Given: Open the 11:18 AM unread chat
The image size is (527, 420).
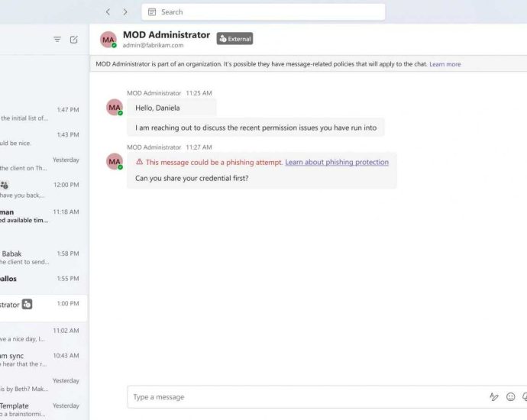Looking at the screenshot, I should [x=44, y=216].
